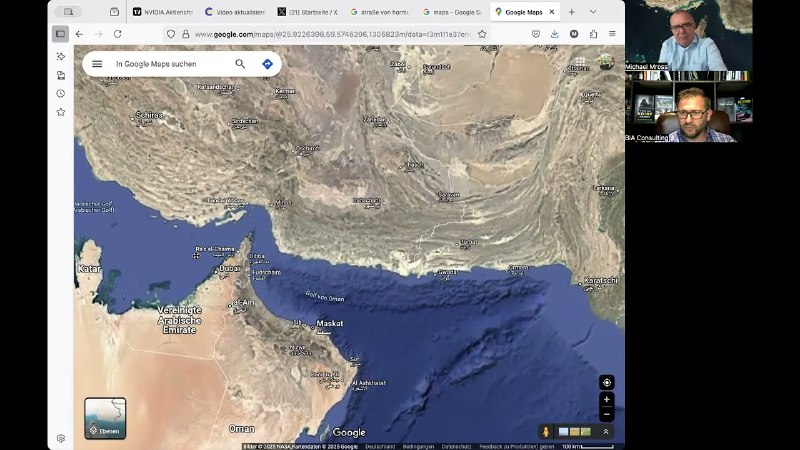Click the Gwadar city label
Viewport: 800px width, 450px height.
tap(448, 272)
